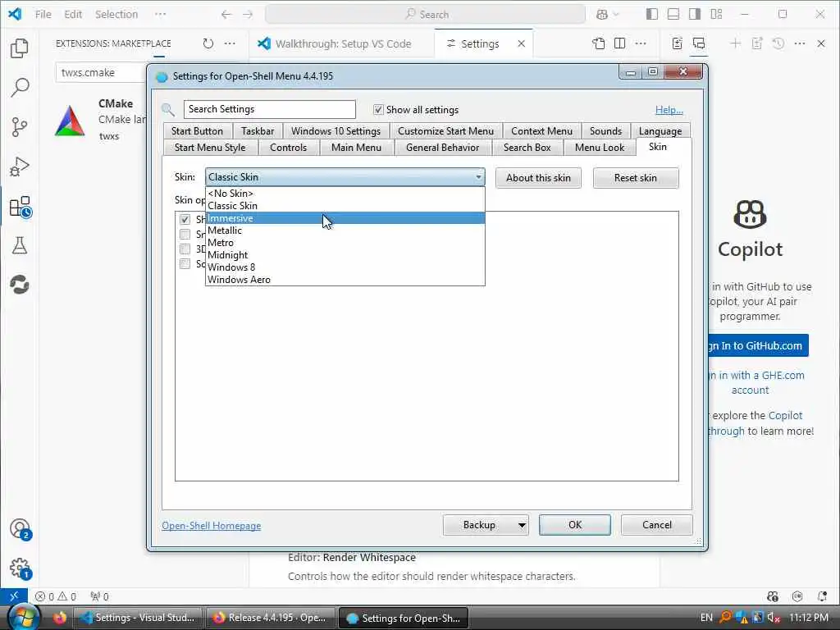The image size is (840, 630).
Task: Select the Windows Aero skin option
Action: (345, 280)
